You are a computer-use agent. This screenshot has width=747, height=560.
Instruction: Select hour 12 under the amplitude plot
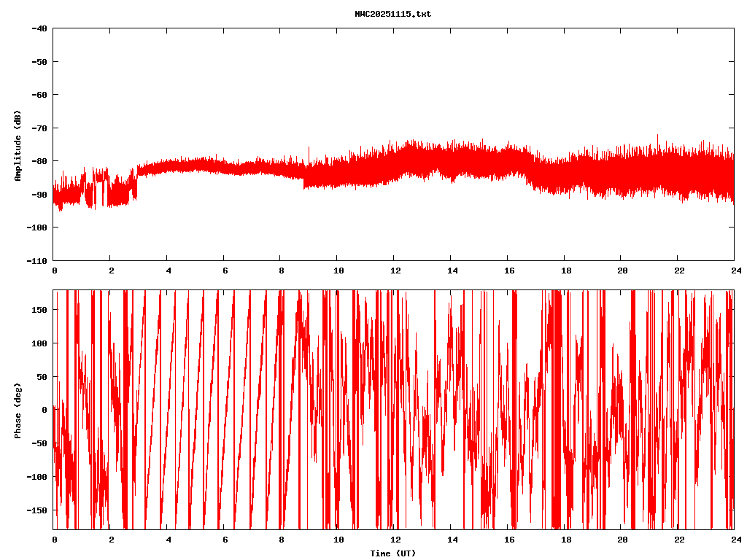click(x=393, y=271)
